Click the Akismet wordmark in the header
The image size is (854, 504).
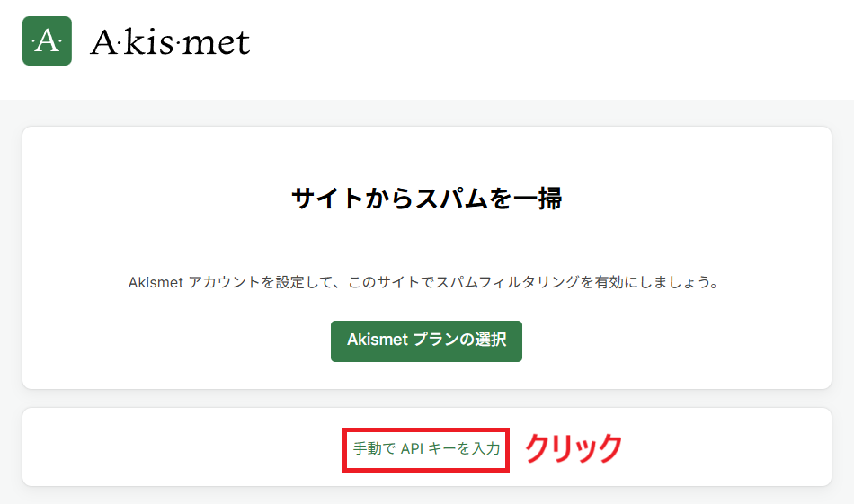170,42
